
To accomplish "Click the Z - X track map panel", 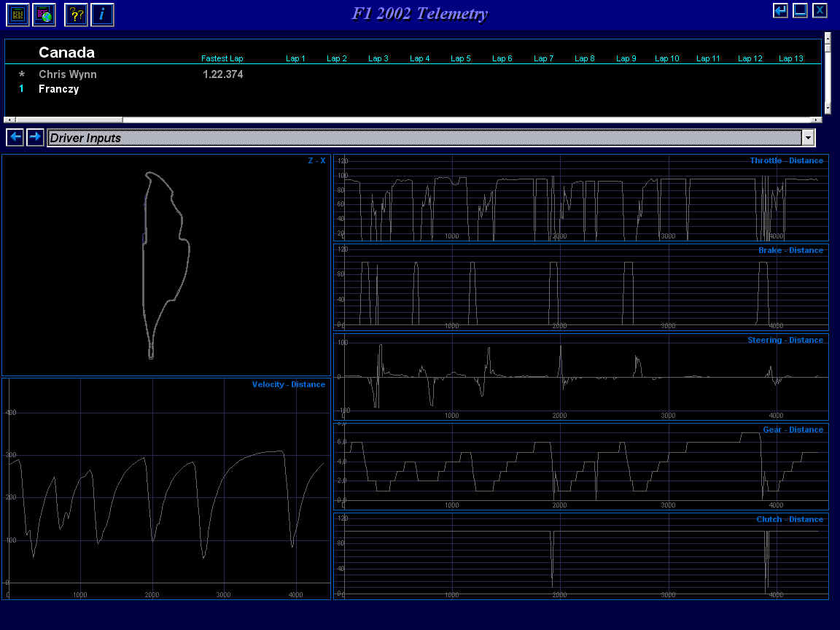I will pos(166,265).
